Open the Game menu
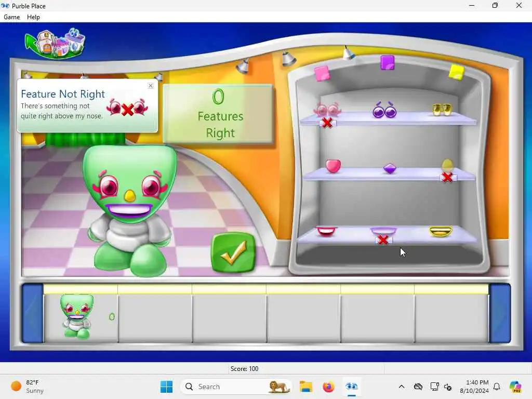The image size is (532, 399). [11, 17]
